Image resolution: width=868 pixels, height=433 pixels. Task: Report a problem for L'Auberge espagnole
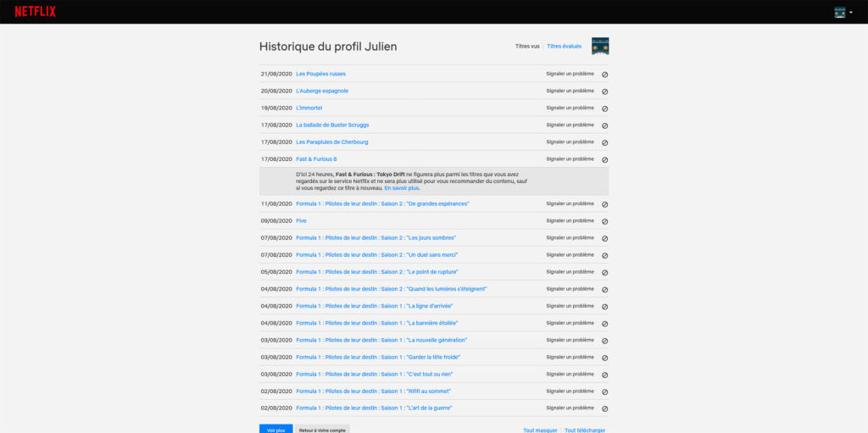(x=570, y=91)
